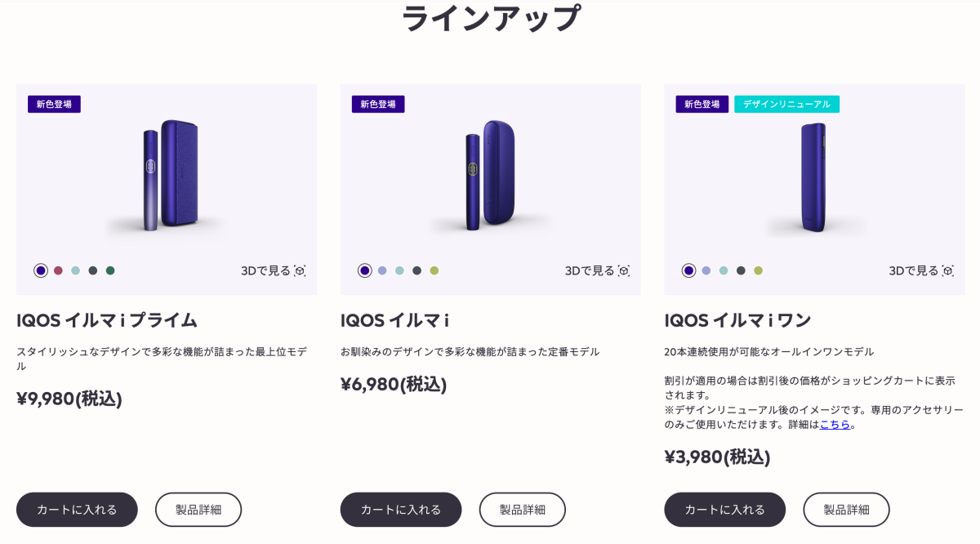The image size is (980, 544).
Task: Choose dark gray color option on IQOS イルマ i
Action: coord(416,270)
